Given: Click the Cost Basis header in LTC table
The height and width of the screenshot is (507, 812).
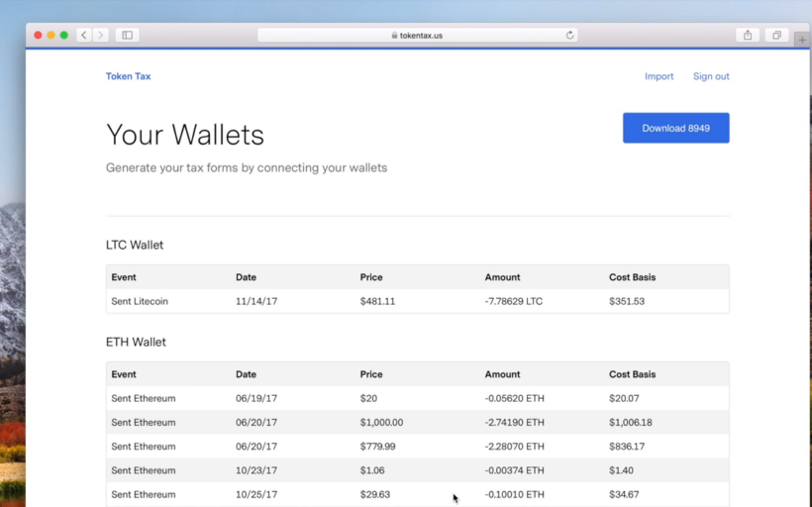Looking at the screenshot, I should coord(632,277).
